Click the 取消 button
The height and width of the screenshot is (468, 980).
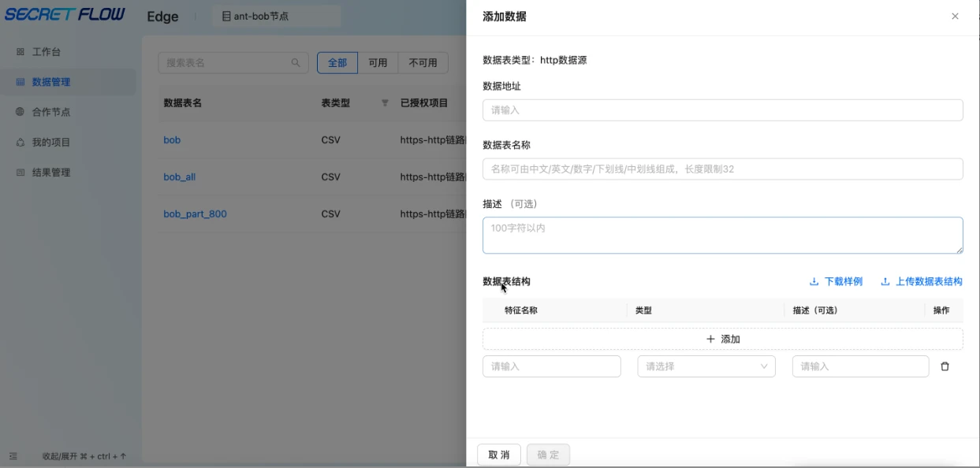coord(499,455)
